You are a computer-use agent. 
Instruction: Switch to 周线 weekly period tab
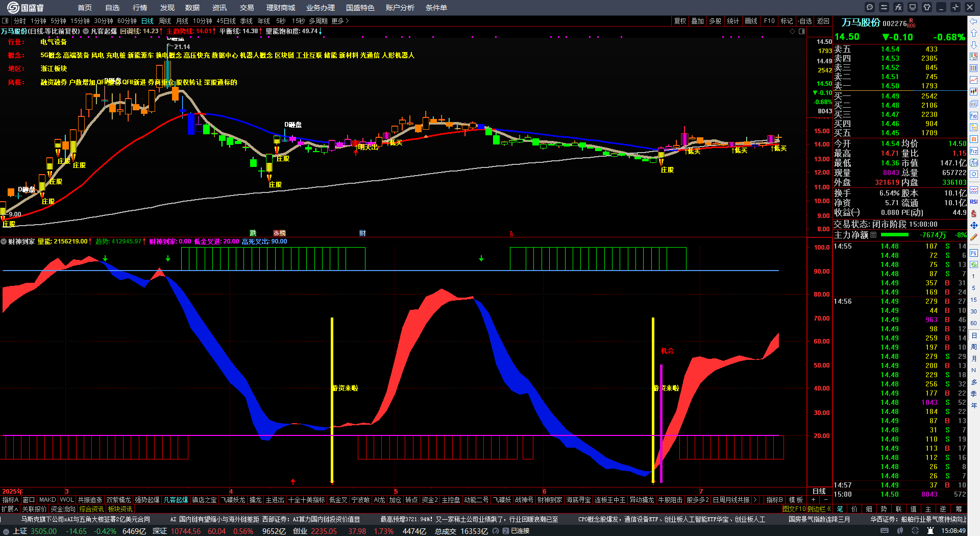165,21
